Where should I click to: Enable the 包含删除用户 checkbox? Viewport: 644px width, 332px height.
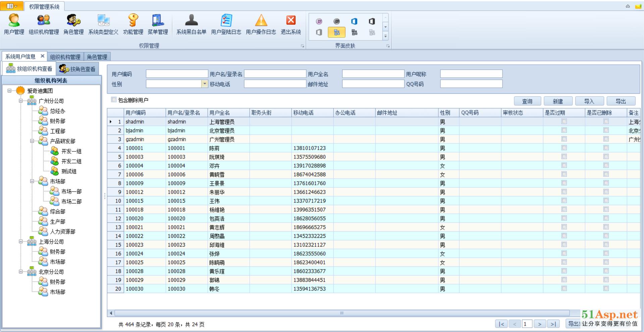click(x=114, y=100)
